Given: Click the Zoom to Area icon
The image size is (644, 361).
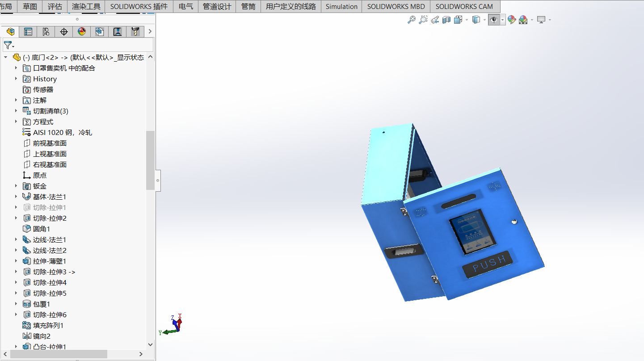Looking at the screenshot, I should [423, 20].
